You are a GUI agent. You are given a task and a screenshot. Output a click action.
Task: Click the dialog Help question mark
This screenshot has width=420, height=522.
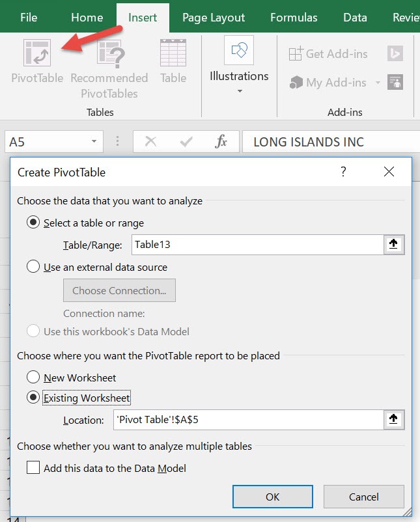(343, 172)
